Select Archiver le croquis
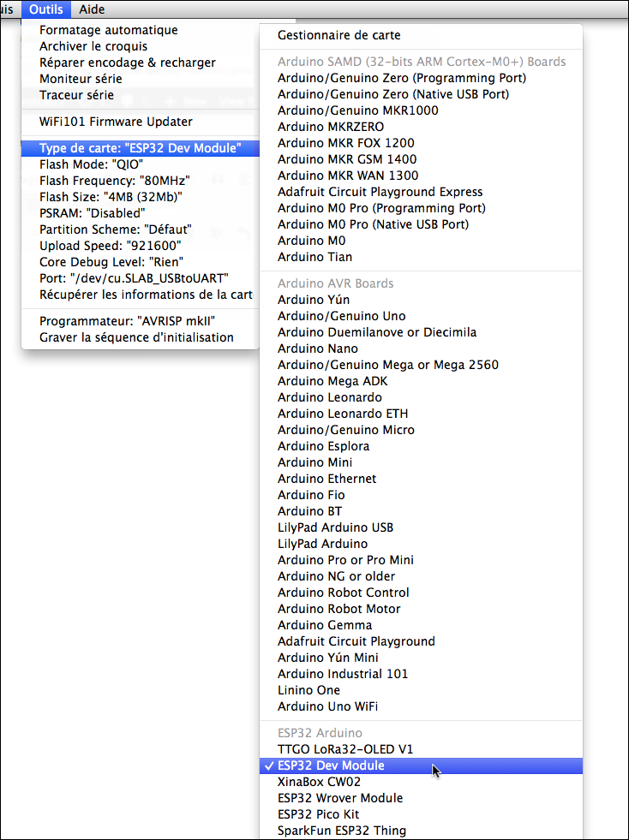The width and height of the screenshot is (629, 840). tap(140, 46)
